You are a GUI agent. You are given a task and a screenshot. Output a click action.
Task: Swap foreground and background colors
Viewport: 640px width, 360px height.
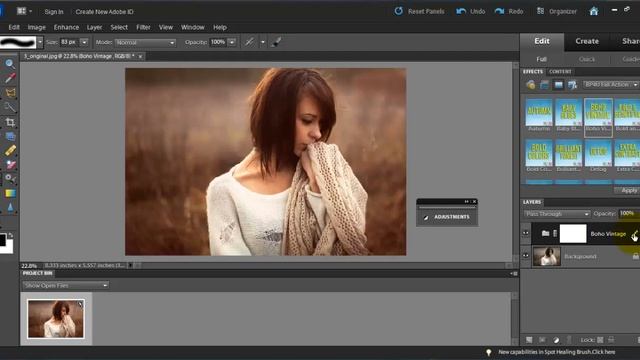(x=11, y=236)
